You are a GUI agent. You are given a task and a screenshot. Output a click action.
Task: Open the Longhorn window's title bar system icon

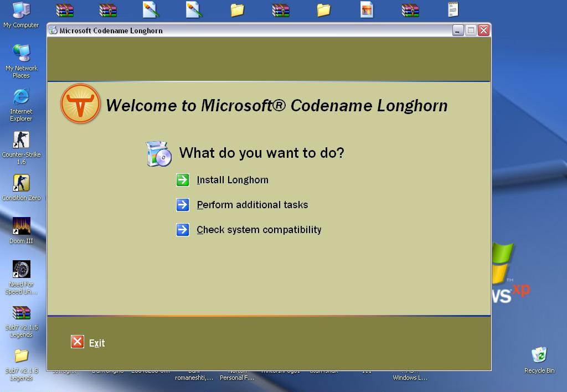pos(53,30)
